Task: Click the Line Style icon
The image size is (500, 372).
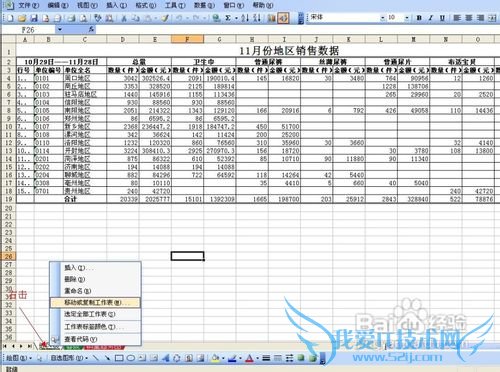Action: point(266,358)
